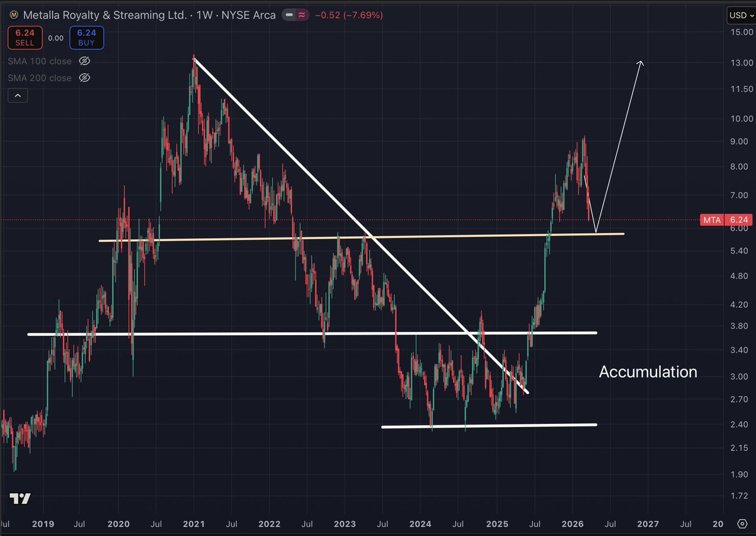Click the Metalla symbol logo icon
This screenshot has height=536, width=756.
(13, 14)
